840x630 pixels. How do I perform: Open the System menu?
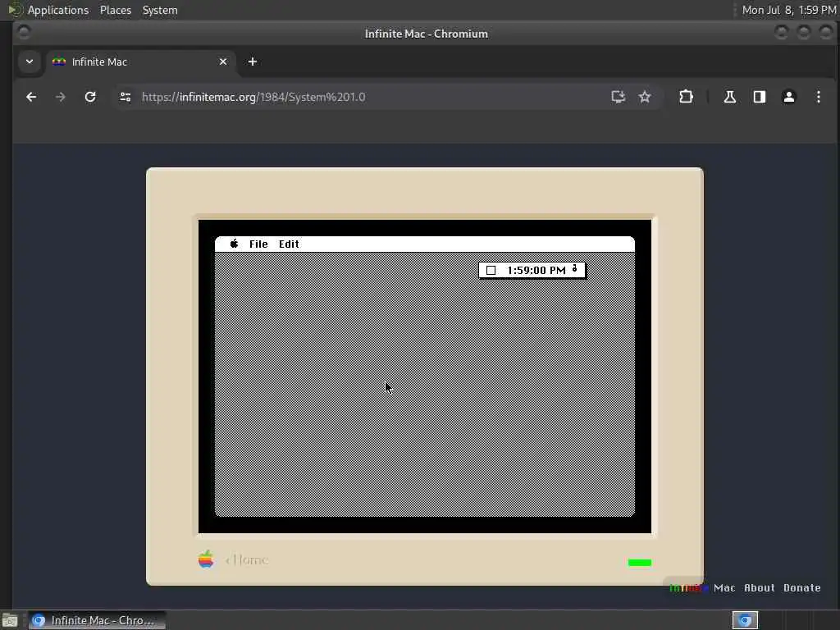[x=160, y=10]
